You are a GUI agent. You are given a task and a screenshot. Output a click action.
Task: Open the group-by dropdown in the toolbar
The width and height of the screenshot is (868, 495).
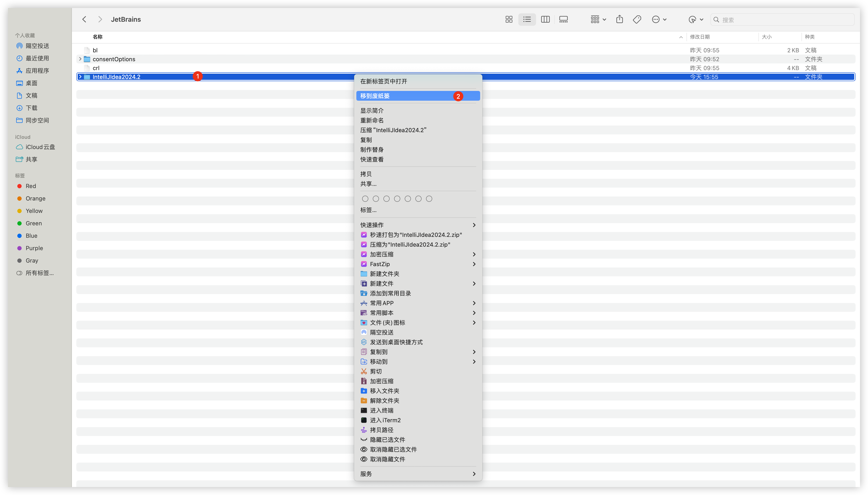[598, 19]
